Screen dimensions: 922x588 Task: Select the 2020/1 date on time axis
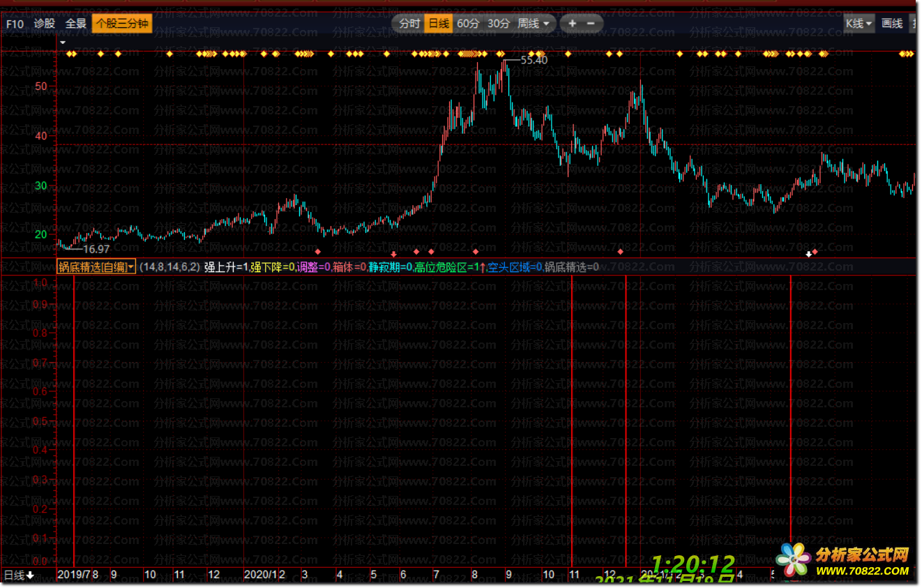(261, 575)
